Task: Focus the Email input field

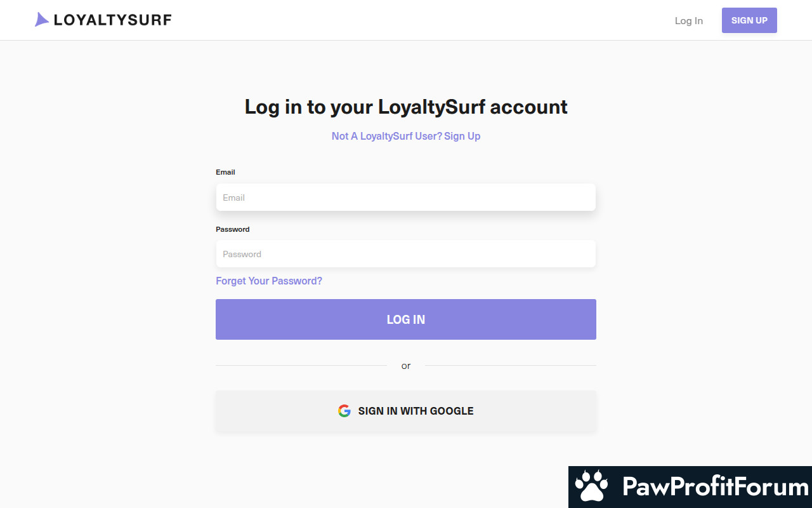Action: [x=406, y=197]
